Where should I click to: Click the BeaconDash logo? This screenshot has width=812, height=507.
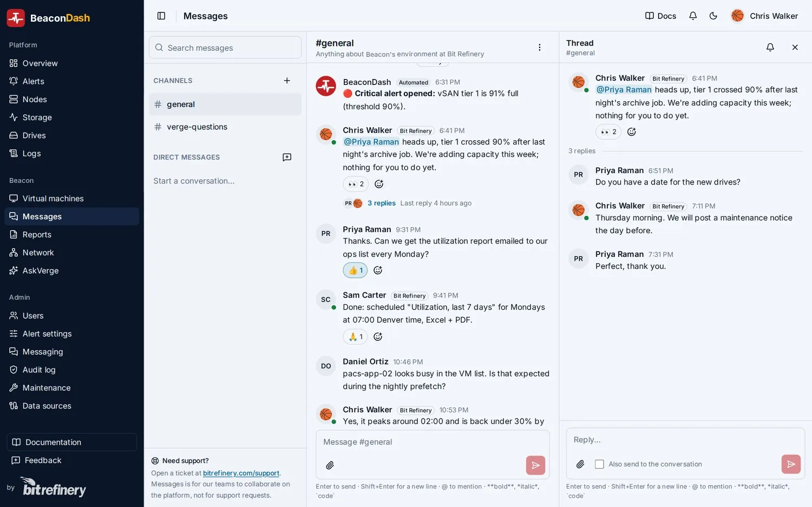click(49, 18)
